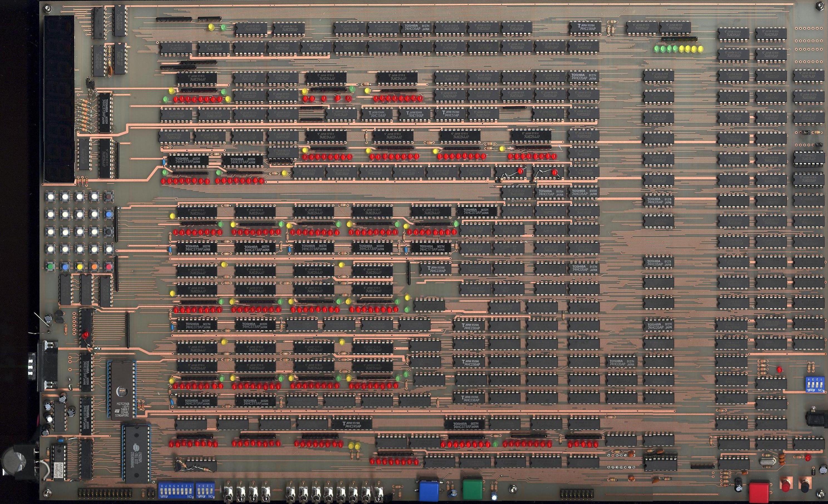The image size is (828, 504).
Task: Push the large green square button
Action: coord(473,490)
